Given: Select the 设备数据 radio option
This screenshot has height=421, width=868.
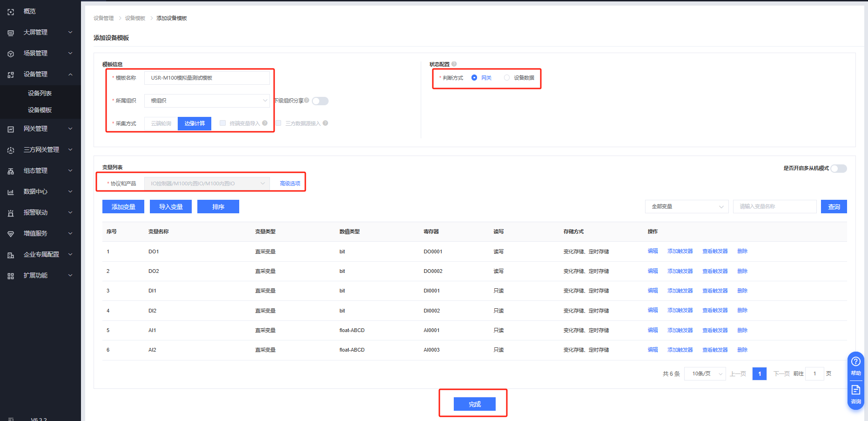Looking at the screenshot, I should [x=507, y=78].
